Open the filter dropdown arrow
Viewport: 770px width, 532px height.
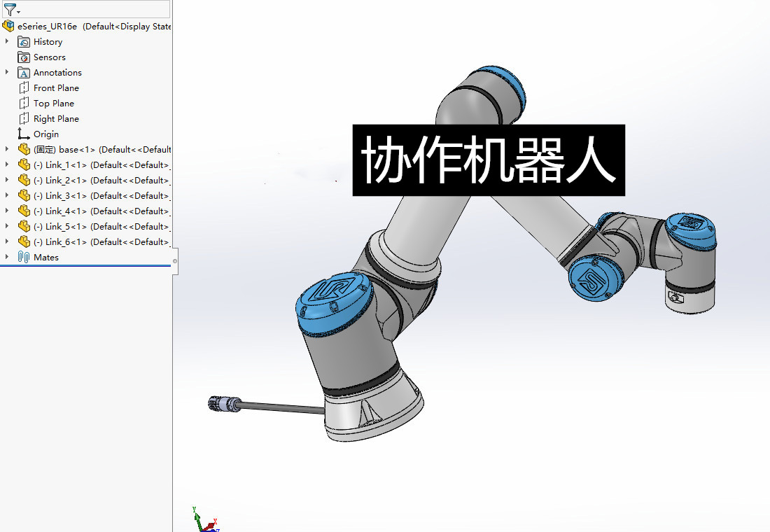tap(19, 12)
